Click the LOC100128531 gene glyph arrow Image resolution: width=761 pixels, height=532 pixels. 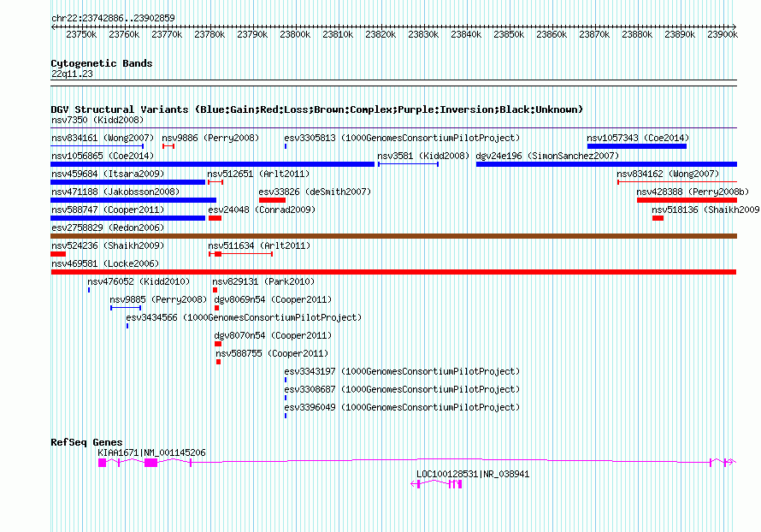[x=414, y=483]
